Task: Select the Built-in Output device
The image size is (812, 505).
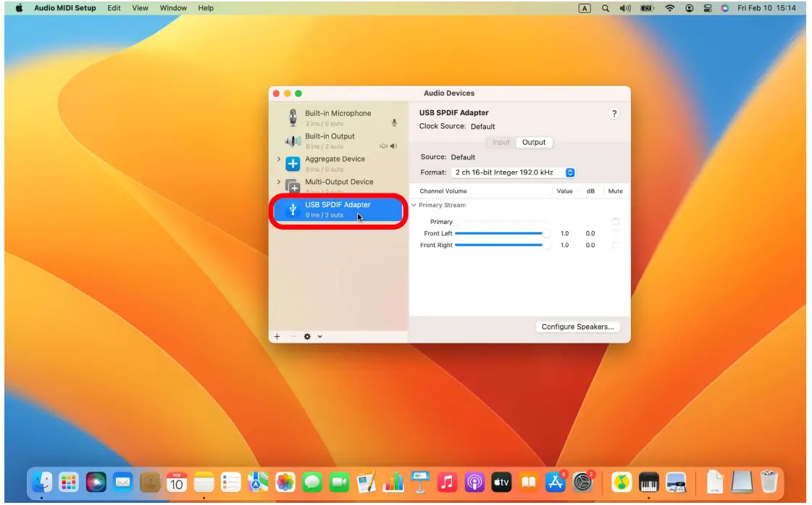Action: (x=338, y=141)
